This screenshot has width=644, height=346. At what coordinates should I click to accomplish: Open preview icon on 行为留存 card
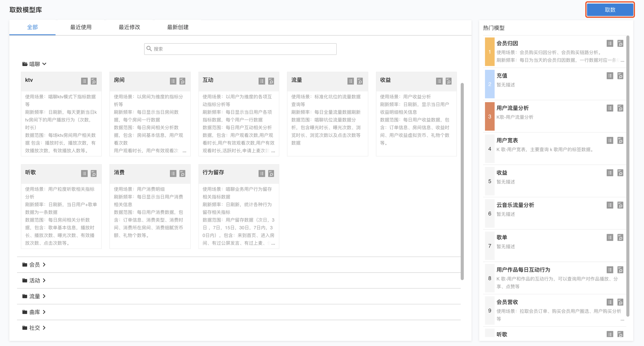point(271,173)
